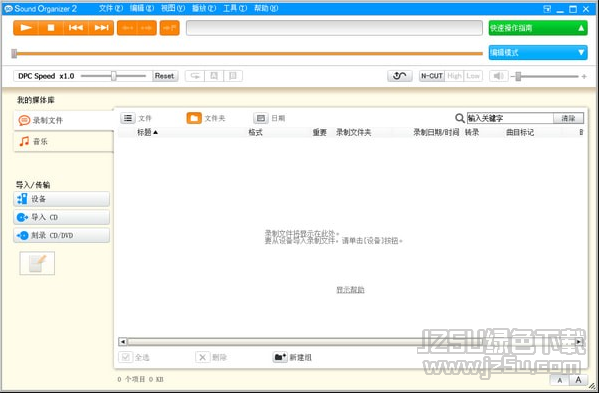Image resolution: width=599 pixels, height=393 pixels.
Task: Adjust the volume slider handle
Action: [518, 76]
